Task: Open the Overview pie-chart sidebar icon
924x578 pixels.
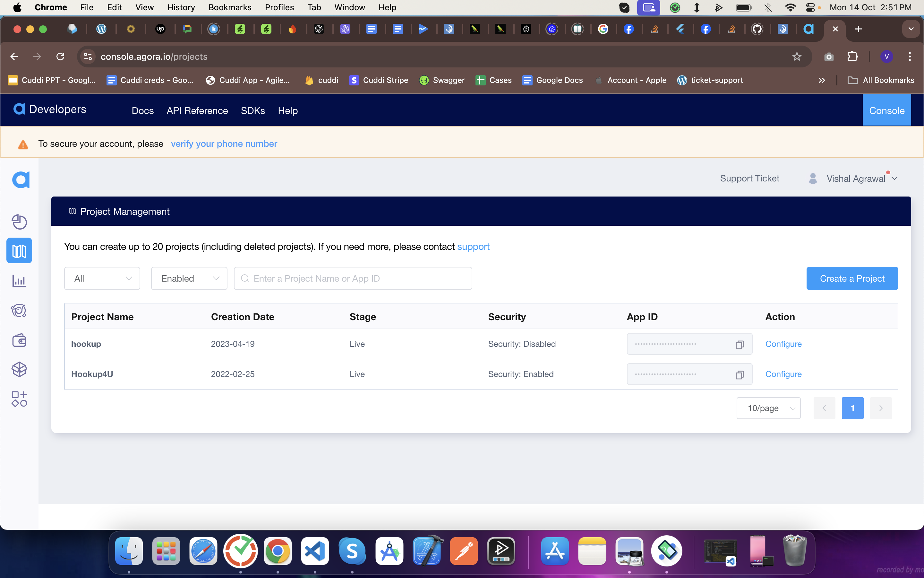Action: pos(19,222)
